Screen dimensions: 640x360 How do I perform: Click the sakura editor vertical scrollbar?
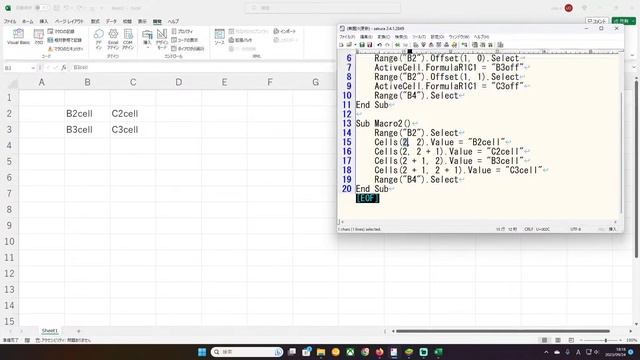[621, 152]
